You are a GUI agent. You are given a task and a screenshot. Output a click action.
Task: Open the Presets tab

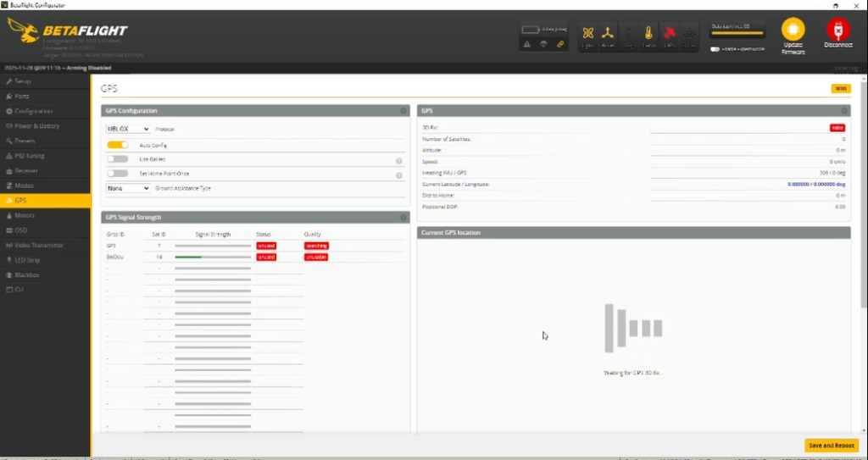point(46,141)
